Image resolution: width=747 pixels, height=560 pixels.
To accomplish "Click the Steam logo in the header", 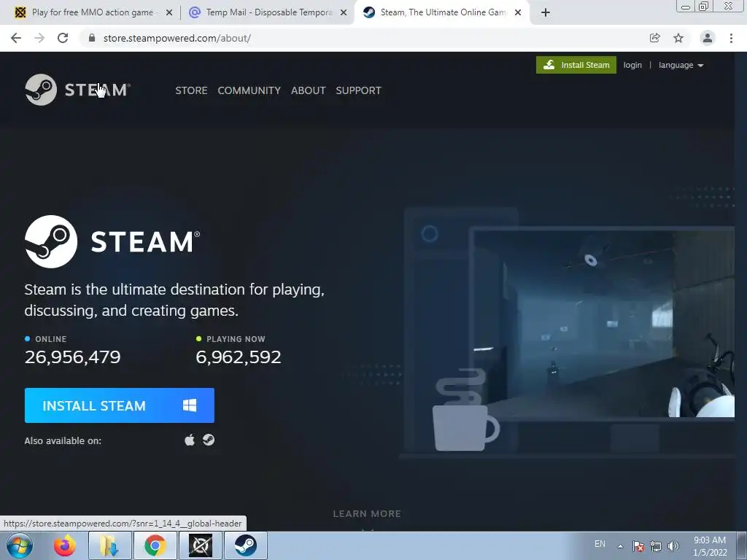I will coord(77,90).
